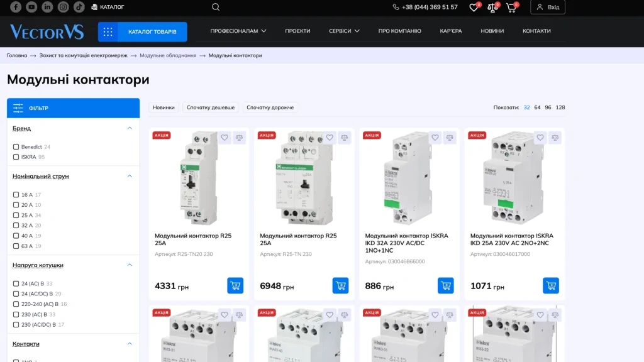The image size is (644, 362).
Task: Open the Facebook social link
Action: pos(16,7)
